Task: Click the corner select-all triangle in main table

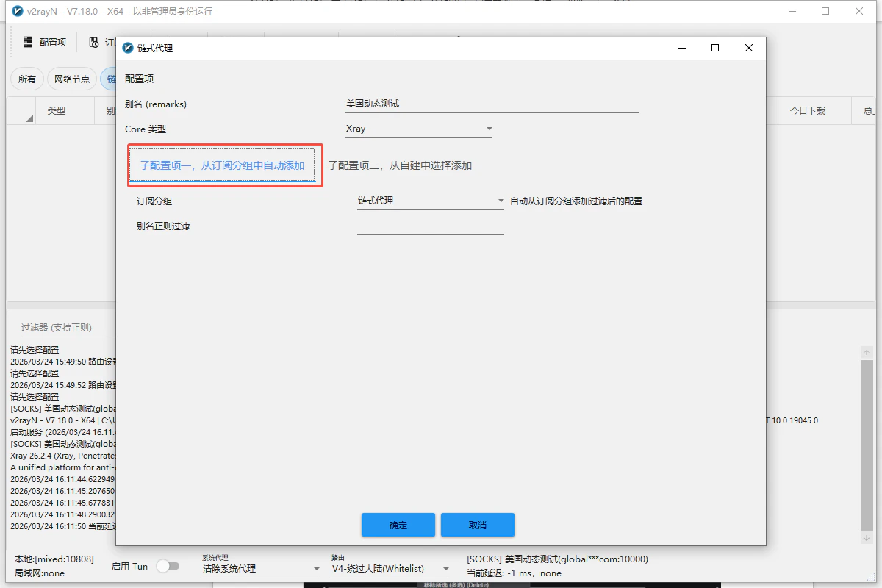Action: (x=29, y=118)
